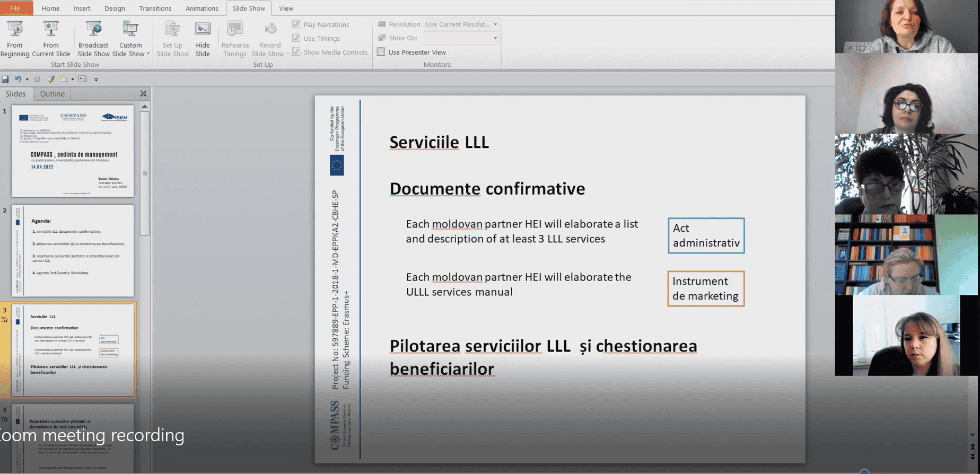
Task: Click the animation star icon beside slide 3
Action: pos(5,319)
